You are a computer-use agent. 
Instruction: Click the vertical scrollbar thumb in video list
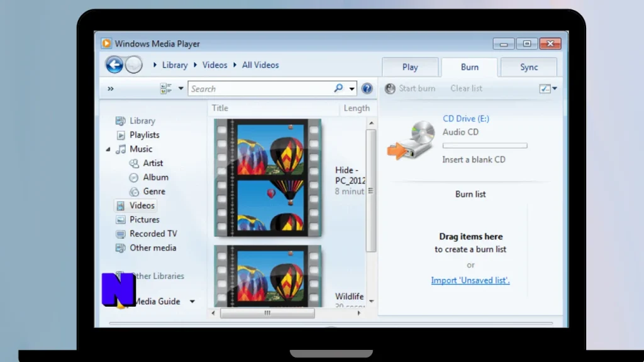click(x=371, y=190)
